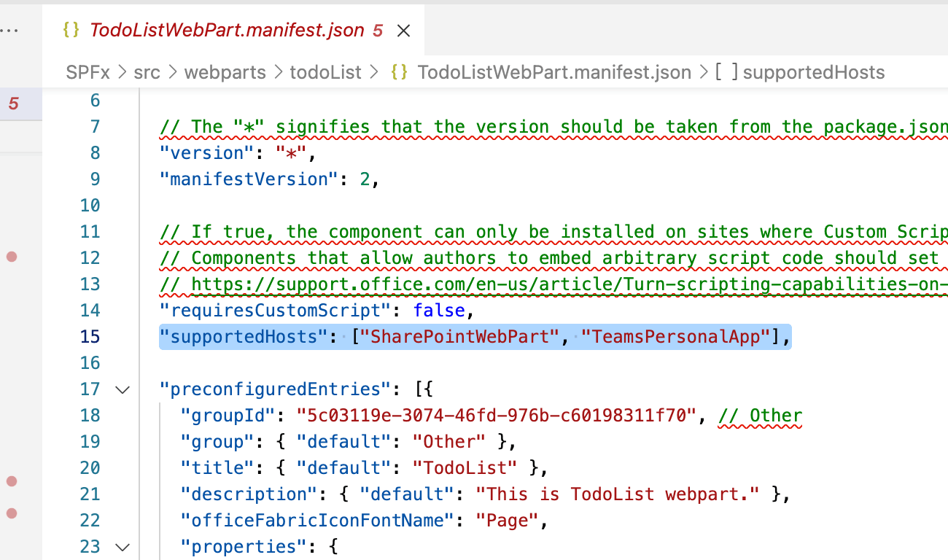The height and width of the screenshot is (560, 948).
Task: Close the TodoListWebPart.manifest.json tab
Action: [403, 31]
